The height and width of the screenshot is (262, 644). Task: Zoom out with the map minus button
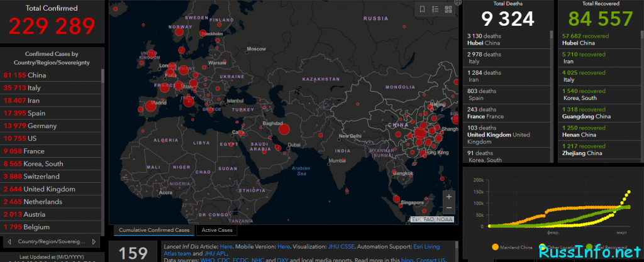pyautogui.click(x=448, y=208)
